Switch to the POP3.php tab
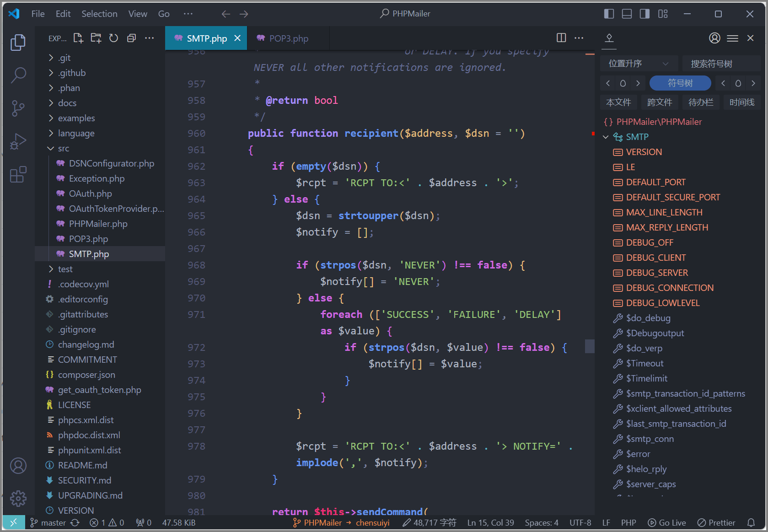768x532 pixels. point(288,38)
